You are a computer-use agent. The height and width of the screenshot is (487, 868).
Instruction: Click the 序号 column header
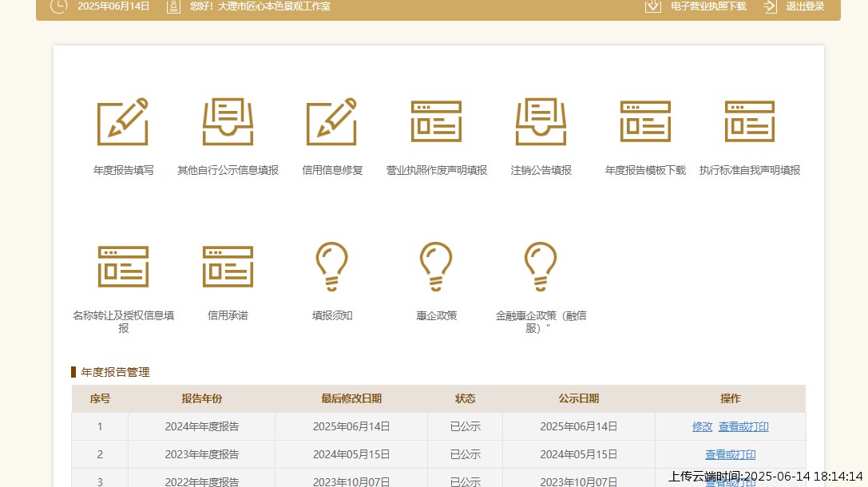coord(100,398)
